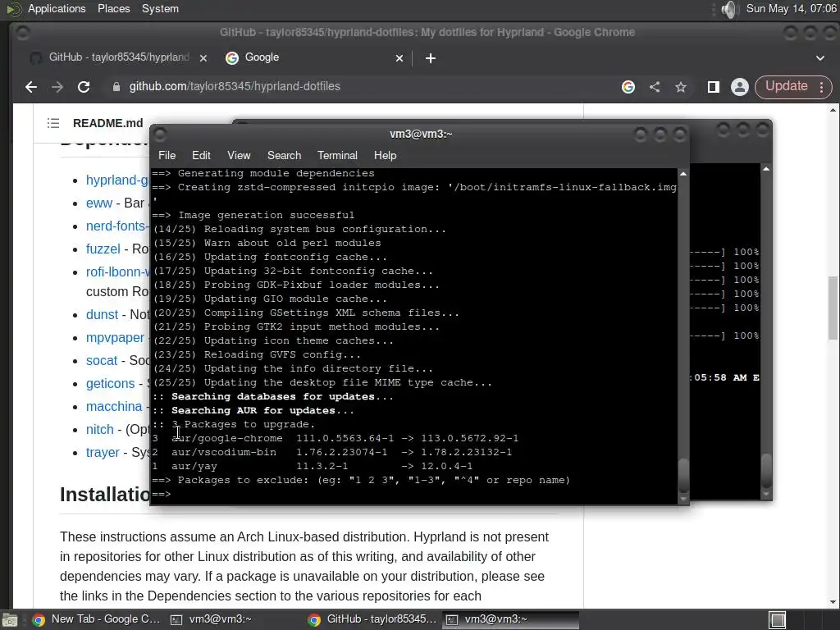Open the macchina link

(x=114, y=407)
